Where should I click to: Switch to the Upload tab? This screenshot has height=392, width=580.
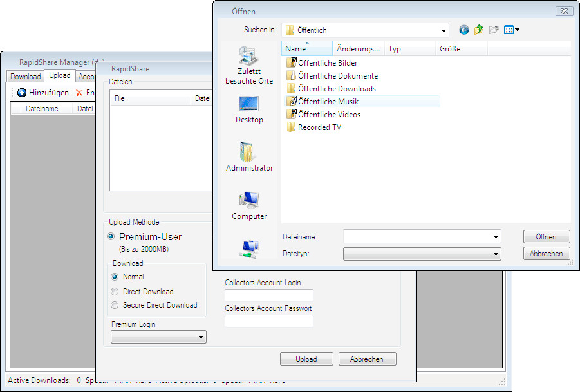coord(60,75)
